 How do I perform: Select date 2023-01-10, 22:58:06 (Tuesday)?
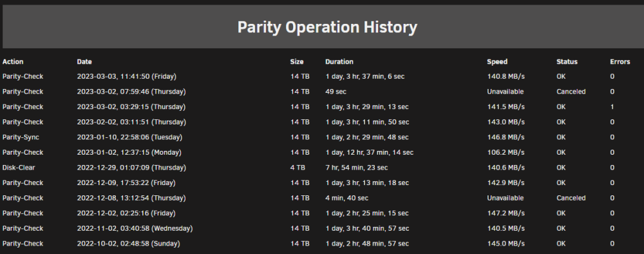point(130,137)
